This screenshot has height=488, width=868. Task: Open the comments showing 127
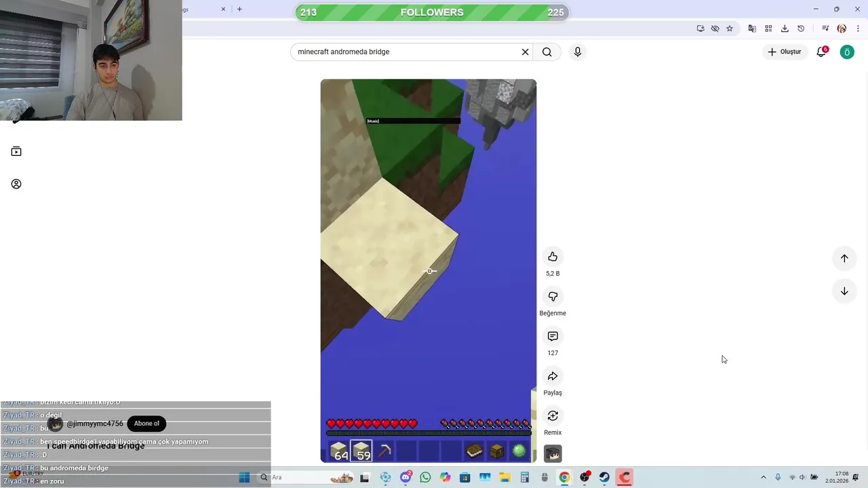tap(553, 336)
